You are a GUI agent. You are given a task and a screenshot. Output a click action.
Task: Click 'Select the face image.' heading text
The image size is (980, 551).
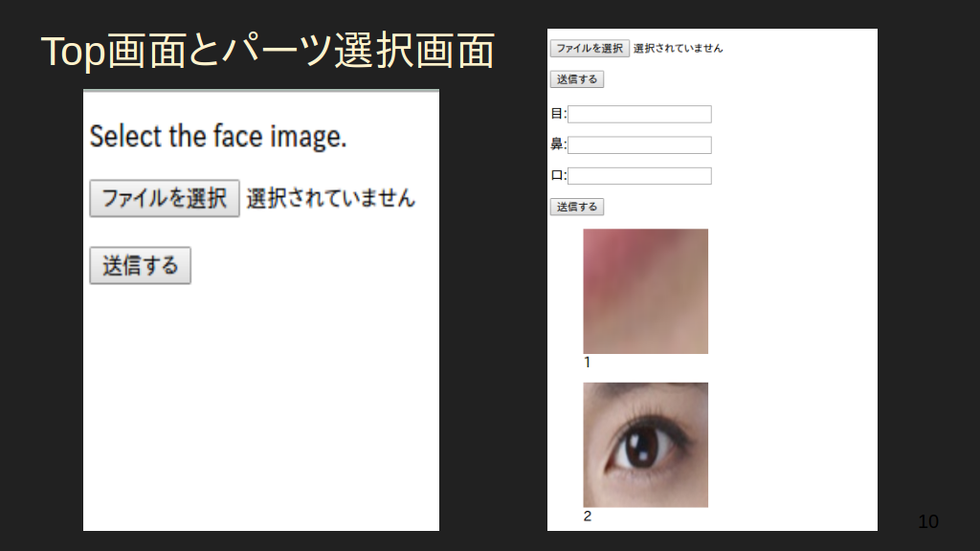point(218,136)
